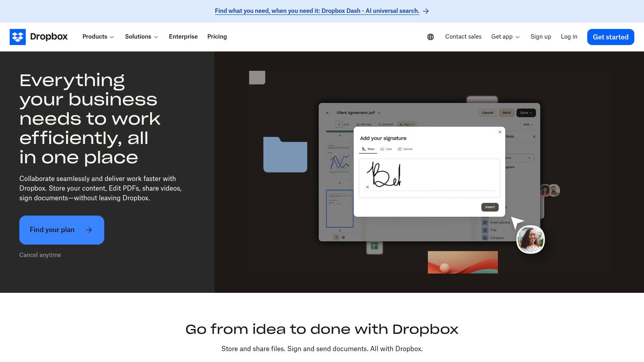Expand the Solutions menu

(142, 37)
